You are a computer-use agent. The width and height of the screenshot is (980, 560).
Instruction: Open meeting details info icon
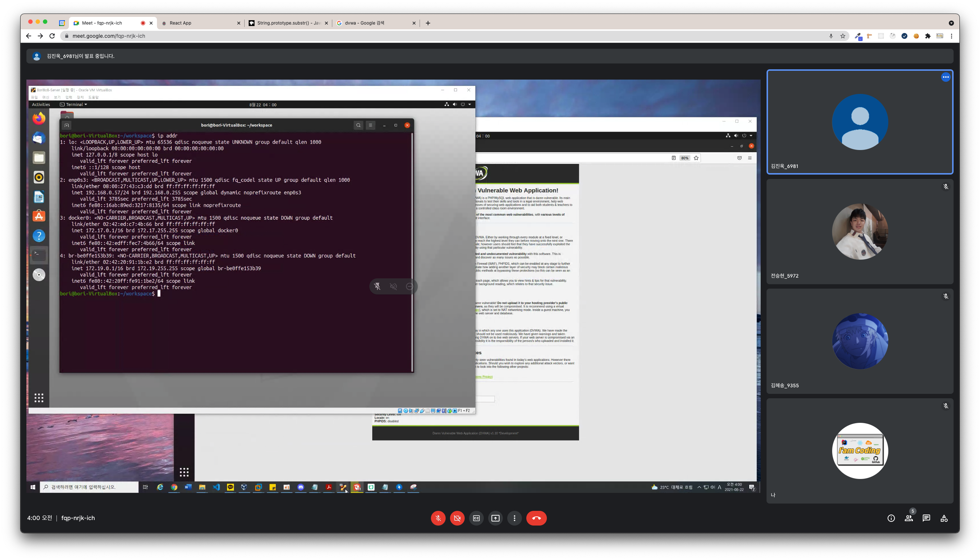[x=891, y=518]
